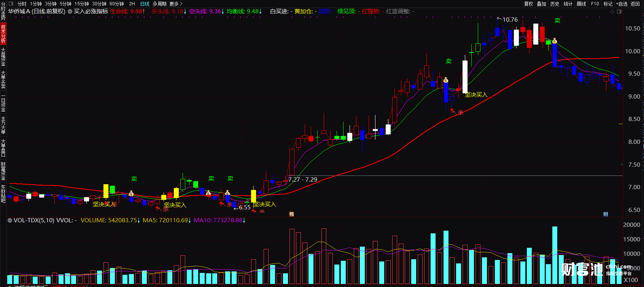
Task: Switch chart to 15分钟
Action: [82, 4]
